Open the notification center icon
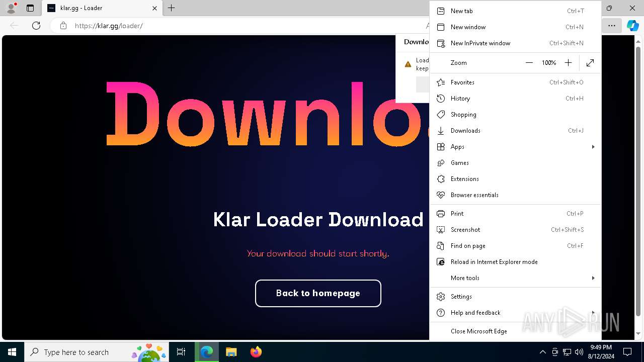 coord(627,352)
